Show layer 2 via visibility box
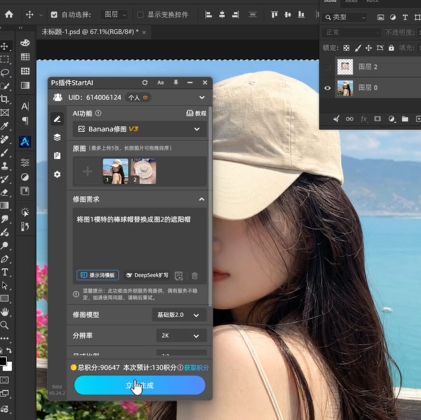Viewport: 421px width, 420px height. pyautogui.click(x=327, y=67)
